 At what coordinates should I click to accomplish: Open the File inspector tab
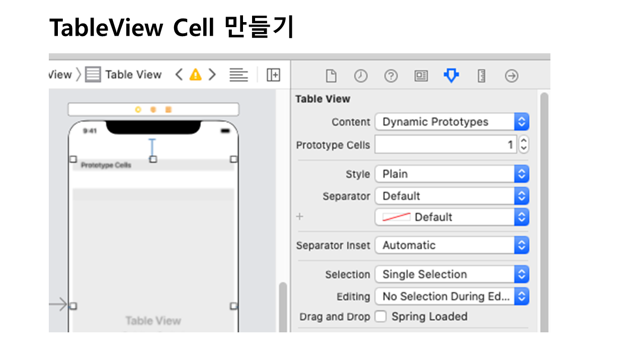tap(331, 76)
